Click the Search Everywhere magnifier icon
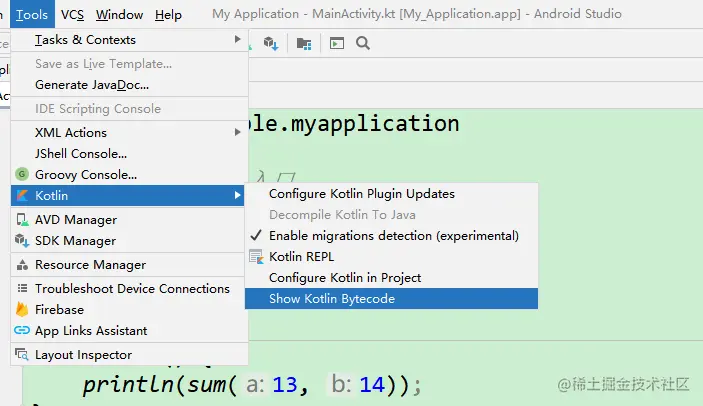Image resolution: width=703 pixels, height=406 pixels. (363, 43)
